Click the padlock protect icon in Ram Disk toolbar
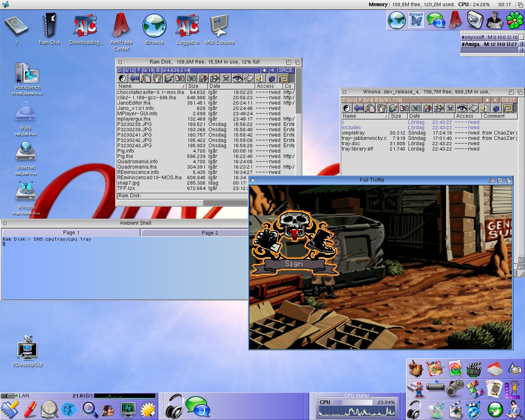Screen dimensions: 525x420 [272, 78]
